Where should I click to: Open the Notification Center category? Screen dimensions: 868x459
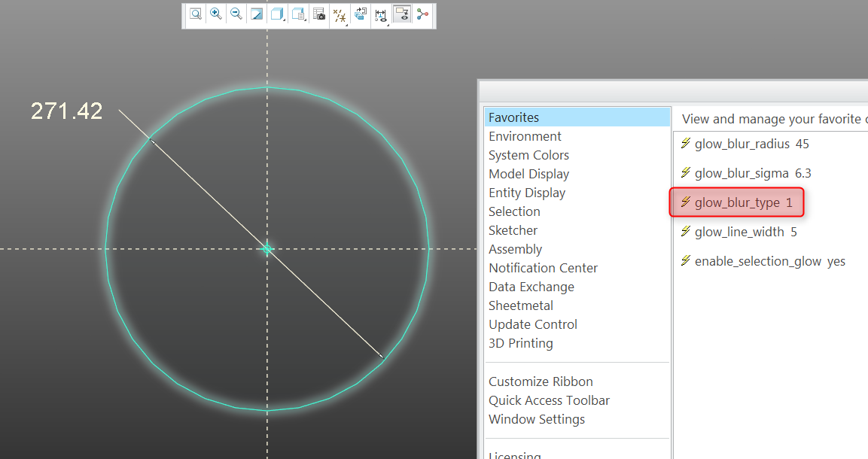(543, 268)
